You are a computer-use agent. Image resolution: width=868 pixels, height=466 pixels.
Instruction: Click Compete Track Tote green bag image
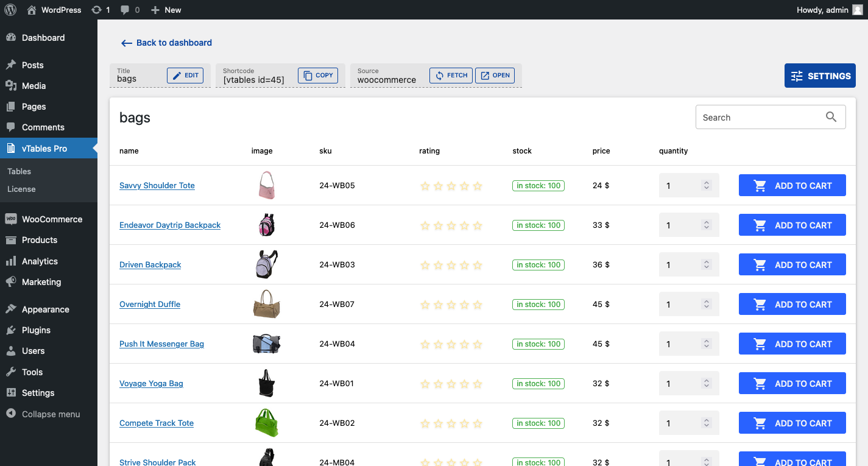coord(266,423)
